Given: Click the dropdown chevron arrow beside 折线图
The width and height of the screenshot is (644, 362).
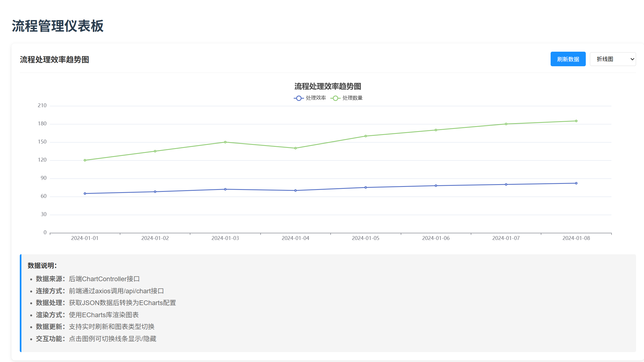Looking at the screenshot, I should coord(632,59).
